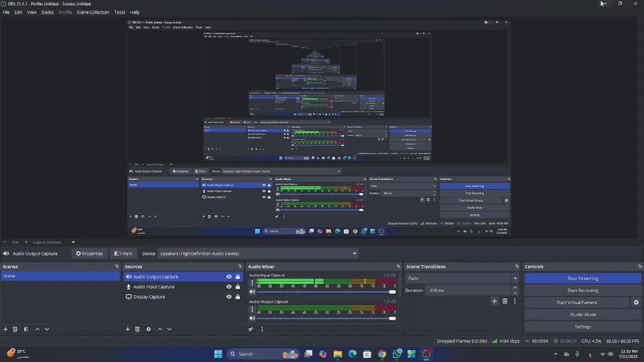This screenshot has width=644, height=362.
Task: Pop out the Scenes dock
Action: 117,267
